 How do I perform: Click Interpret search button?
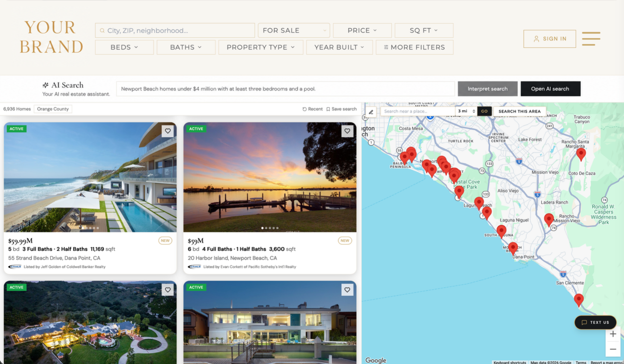[487, 89]
